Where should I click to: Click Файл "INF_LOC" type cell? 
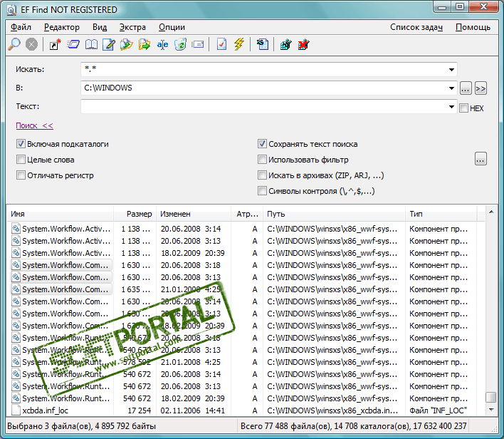439,410
